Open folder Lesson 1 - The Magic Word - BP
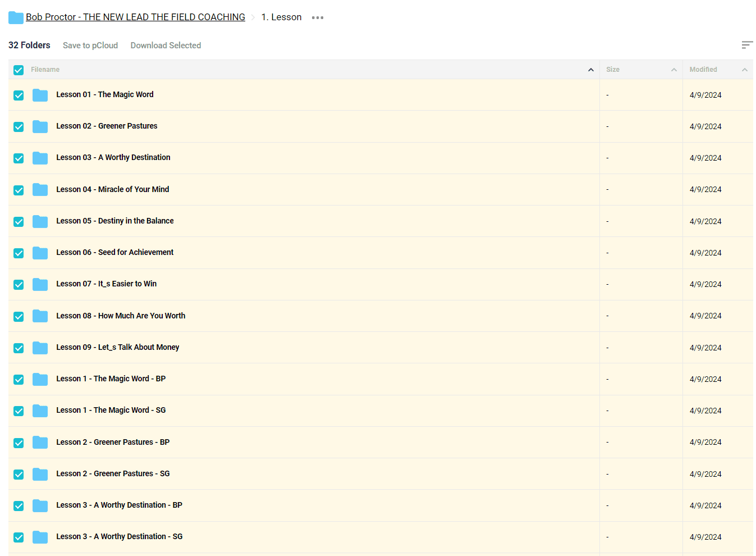This screenshot has height=556, width=756. click(x=111, y=379)
